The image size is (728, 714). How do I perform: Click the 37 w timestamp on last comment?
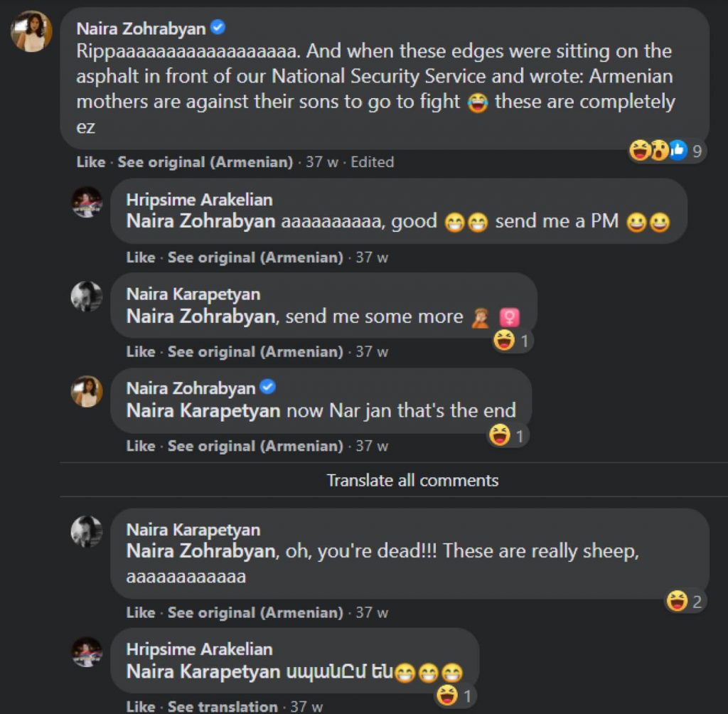click(307, 706)
